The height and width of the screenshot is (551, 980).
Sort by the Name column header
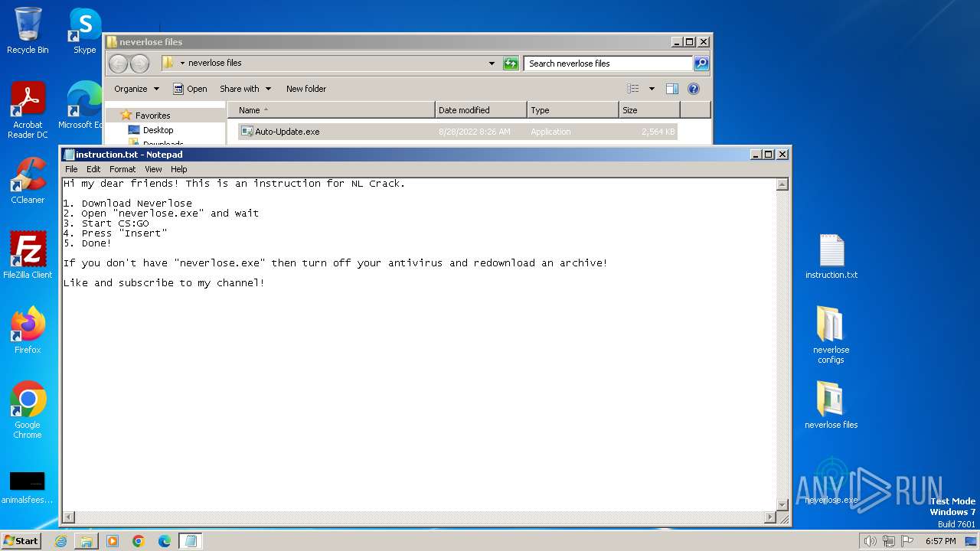(x=332, y=110)
